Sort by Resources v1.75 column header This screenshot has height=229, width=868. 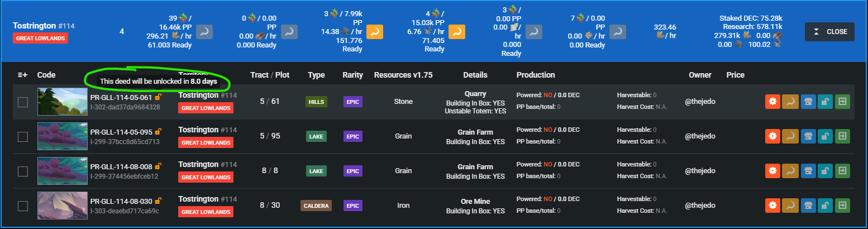tap(403, 75)
